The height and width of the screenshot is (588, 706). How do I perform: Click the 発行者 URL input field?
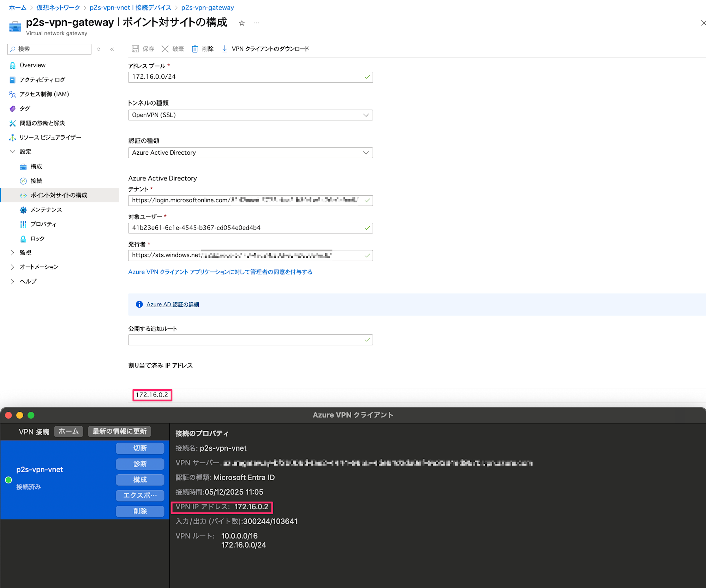point(250,255)
